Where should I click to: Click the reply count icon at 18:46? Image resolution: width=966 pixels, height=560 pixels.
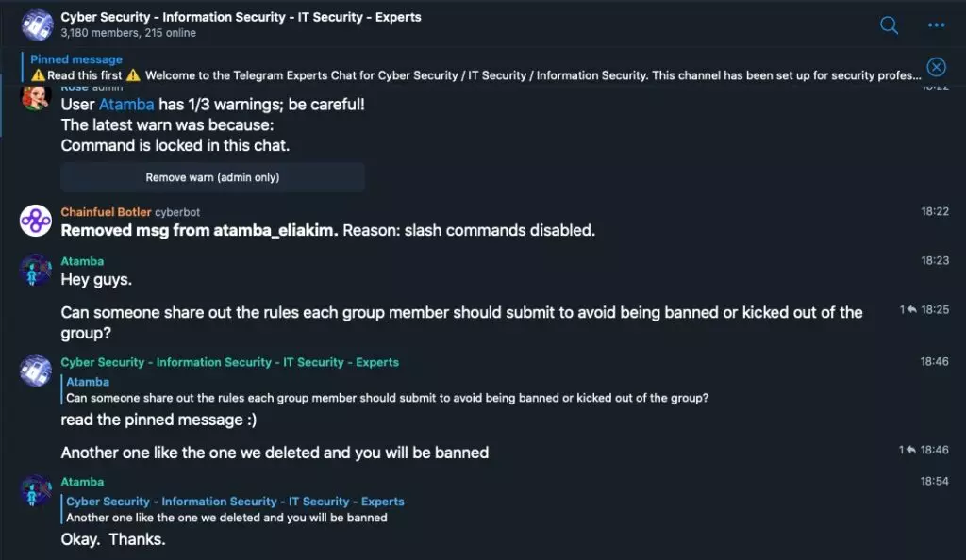pos(908,450)
